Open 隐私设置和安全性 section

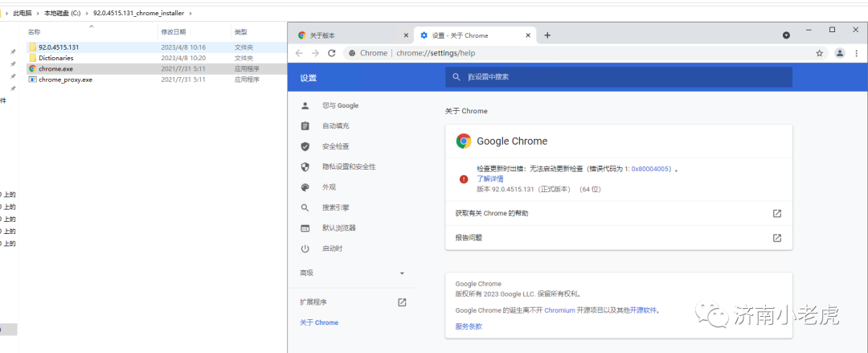(350, 166)
